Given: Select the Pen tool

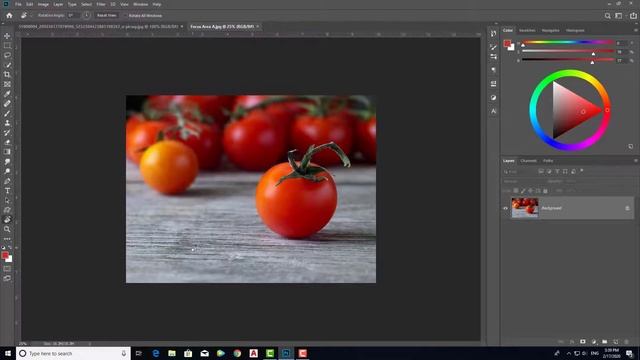Looking at the screenshot, I should tap(7, 181).
